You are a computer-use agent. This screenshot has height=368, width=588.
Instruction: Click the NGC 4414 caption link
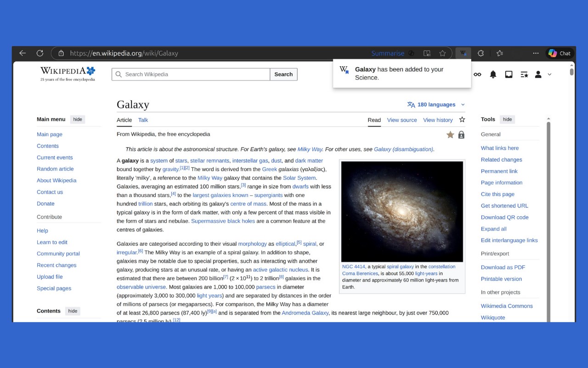click(x=353, y=266)
